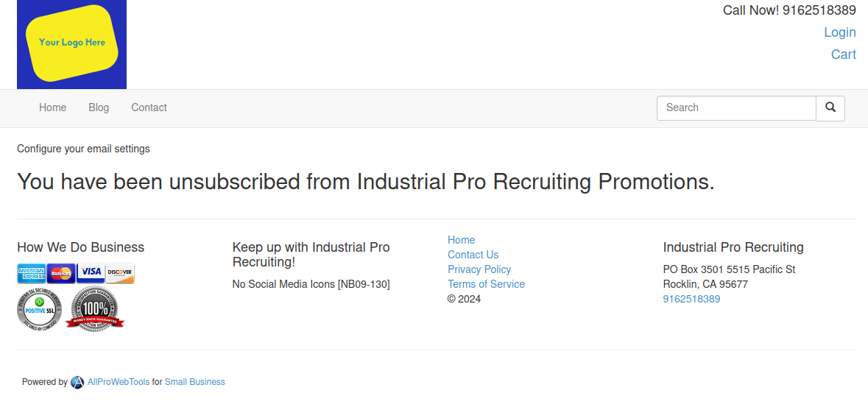Click the magnifying glass search button
This screenshot has width=868, height=410.
pyautogui.click(x=830, y=108)
